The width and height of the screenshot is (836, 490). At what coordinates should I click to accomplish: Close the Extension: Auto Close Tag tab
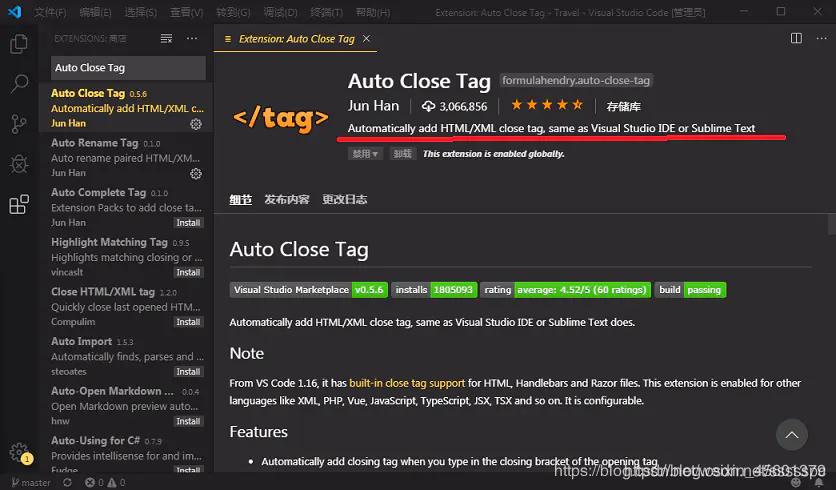click(366, 38)
